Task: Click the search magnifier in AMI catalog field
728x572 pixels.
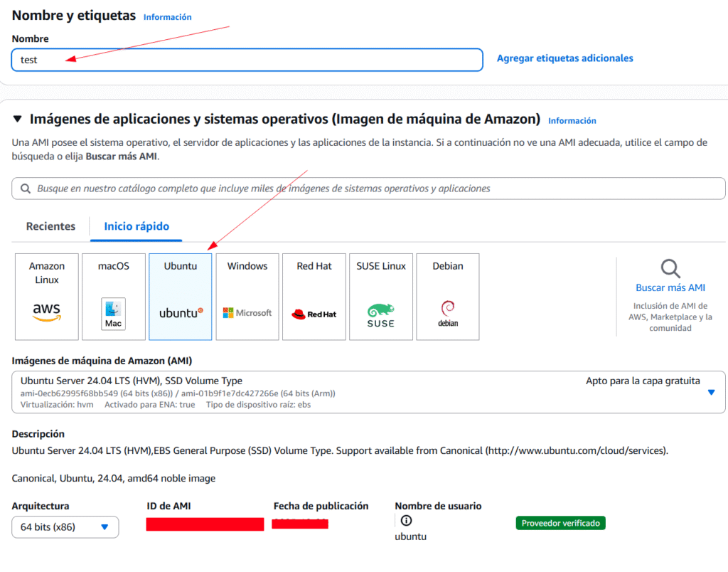Action: pos(26,189)
